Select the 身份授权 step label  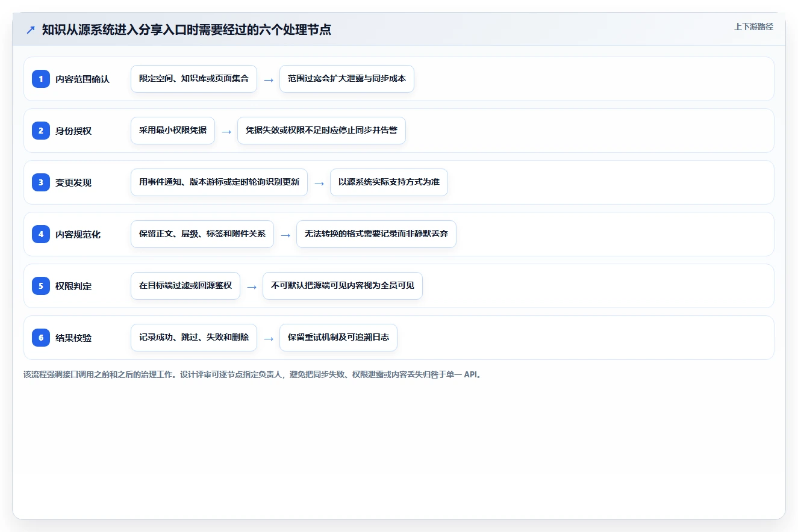(73, 131)
